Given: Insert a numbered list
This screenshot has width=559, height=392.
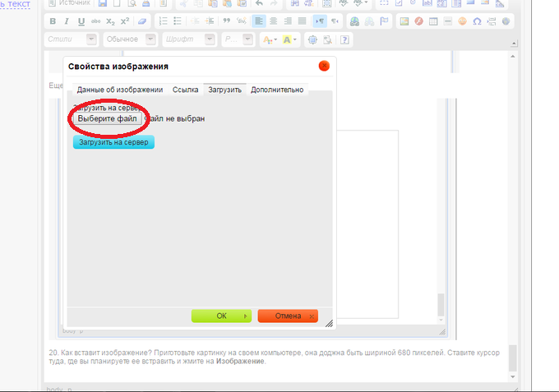Looking at the screenshot, I should (x=164, y=21).
